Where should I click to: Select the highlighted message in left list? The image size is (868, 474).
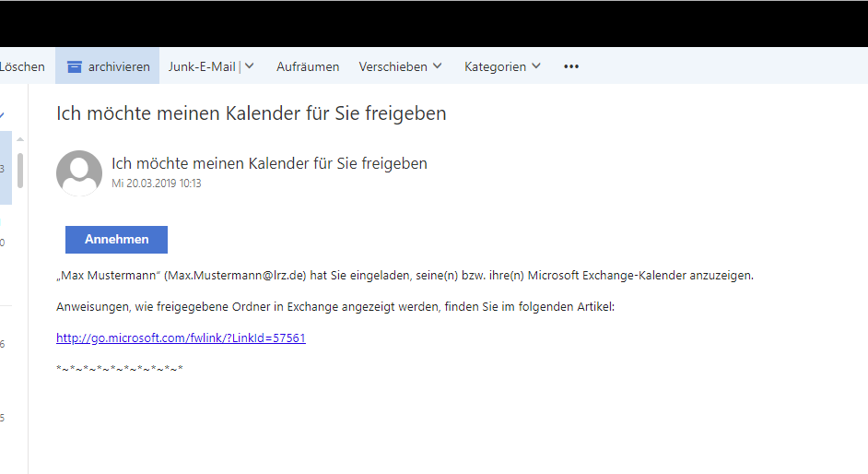tap(6, 168)
